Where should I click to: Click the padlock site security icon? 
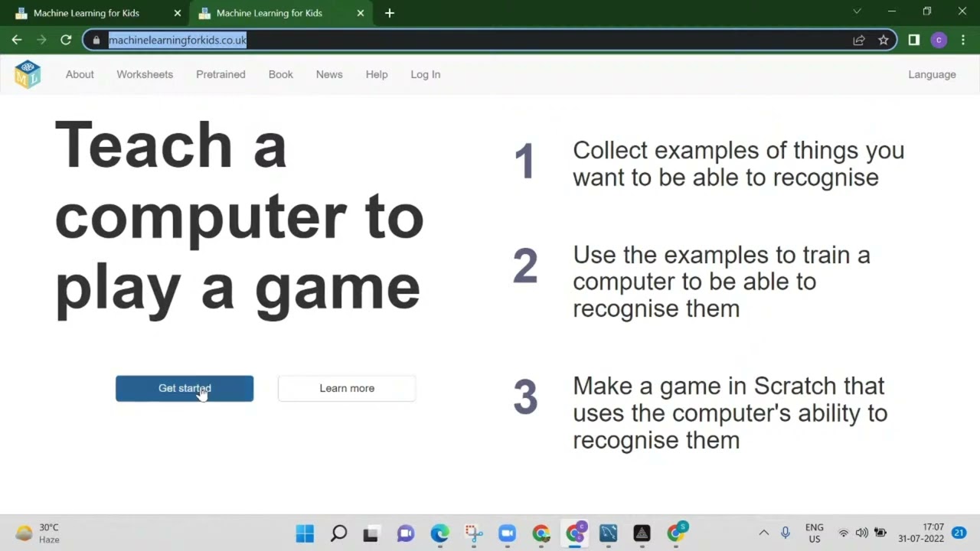pos(96,40)
